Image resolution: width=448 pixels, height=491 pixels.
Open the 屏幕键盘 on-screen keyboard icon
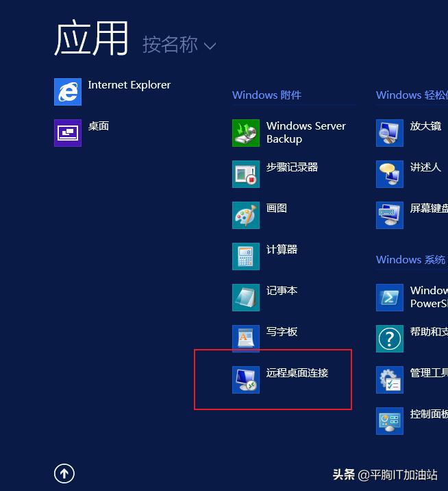click(390, 215)
